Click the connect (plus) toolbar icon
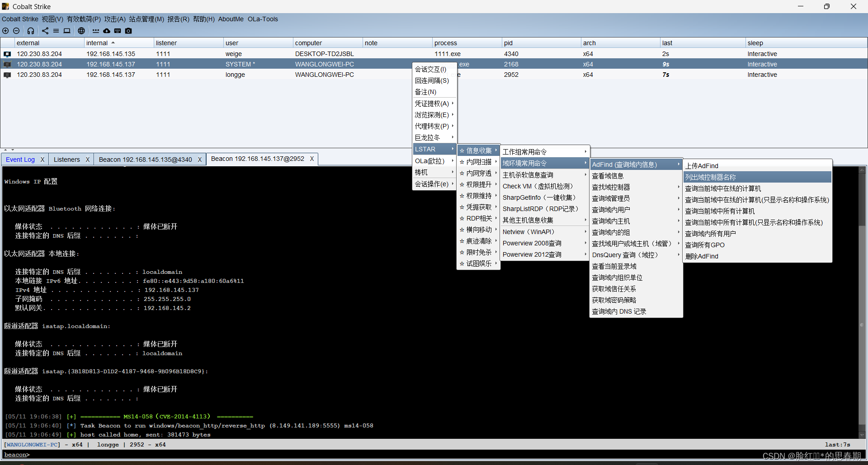This screenshot has width=868, height=465. click(5, 31)
